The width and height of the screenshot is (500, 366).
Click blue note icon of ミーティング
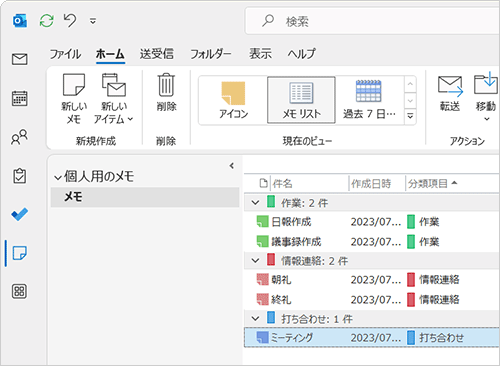pos(262,337)
